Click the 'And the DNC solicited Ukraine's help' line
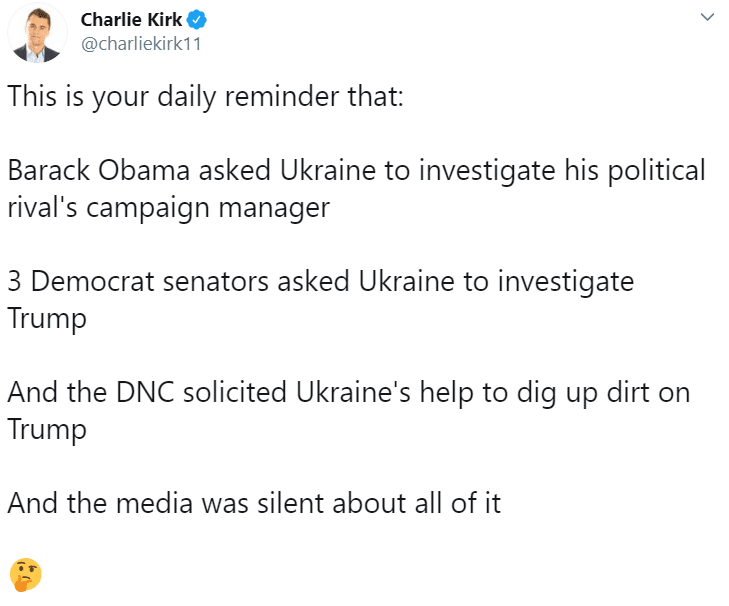 tap(349, 393)
